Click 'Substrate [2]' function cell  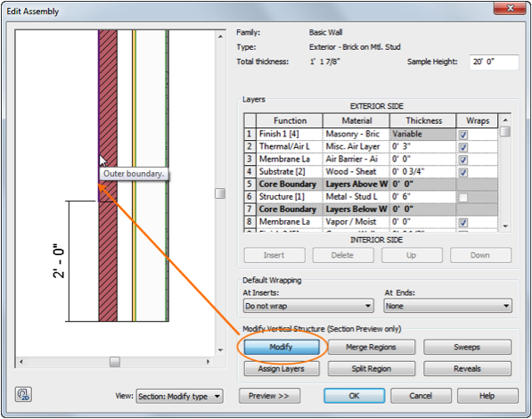tap(290, 171)
